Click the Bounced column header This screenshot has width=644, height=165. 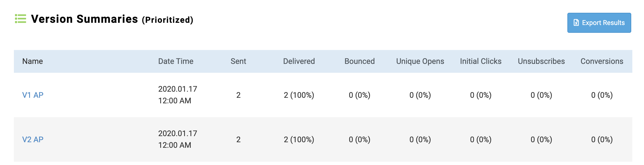point(359,61)
